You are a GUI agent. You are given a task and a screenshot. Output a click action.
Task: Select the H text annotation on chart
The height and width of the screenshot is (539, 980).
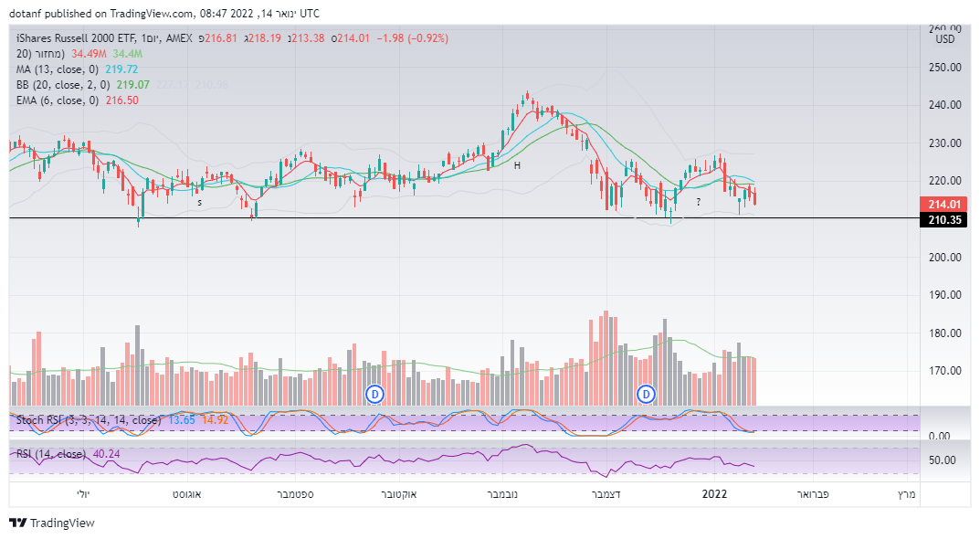click(517, 165)
